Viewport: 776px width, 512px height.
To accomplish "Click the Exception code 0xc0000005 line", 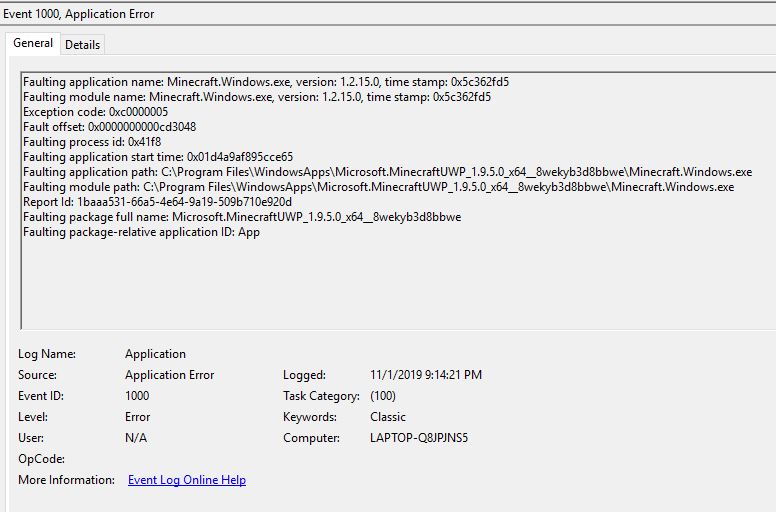I will pos(95,112).
